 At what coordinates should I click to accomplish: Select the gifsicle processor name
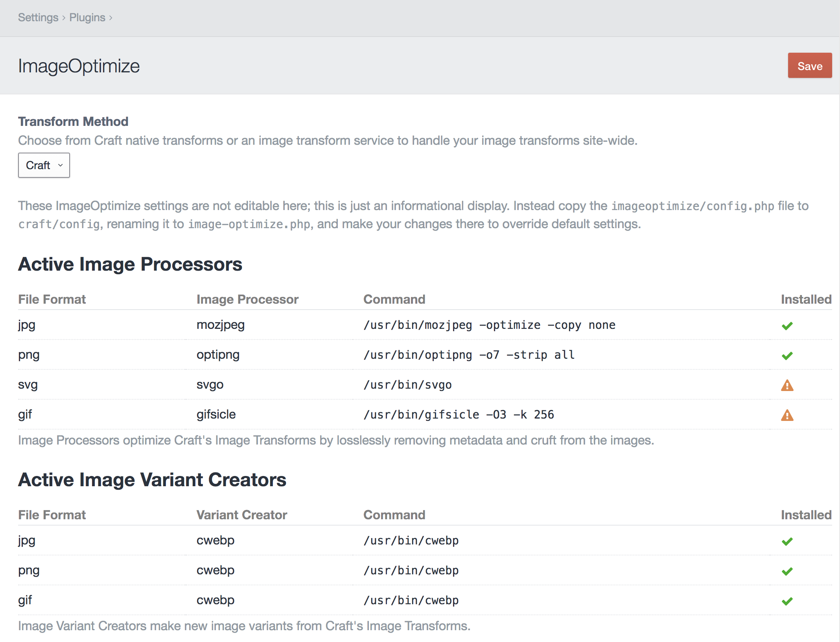(216, 414)
